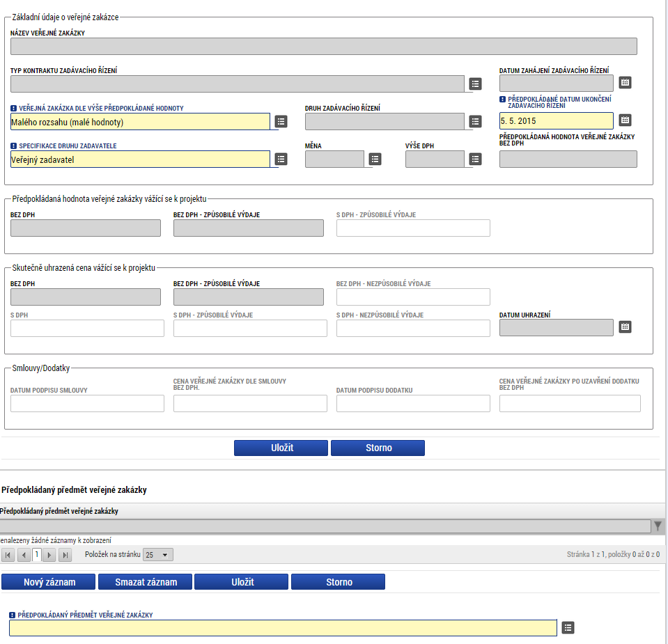Open list picker for Měna
The image size is (668, 644).
point(375,159)
